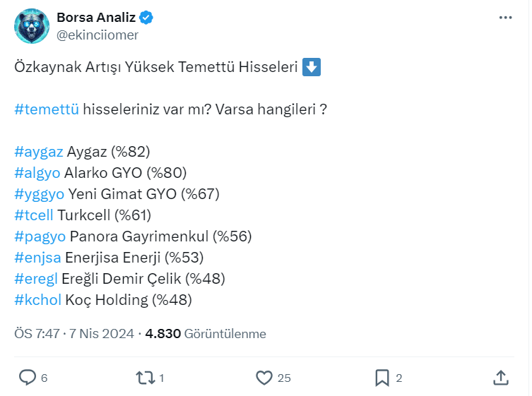
Task: Open the #pagyo hashtag link
Action: tap(40, 236)
